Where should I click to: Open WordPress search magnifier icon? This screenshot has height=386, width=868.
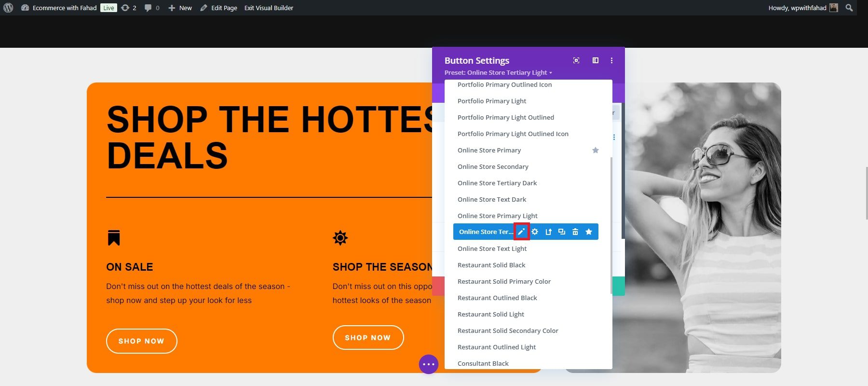coord(849,8)
